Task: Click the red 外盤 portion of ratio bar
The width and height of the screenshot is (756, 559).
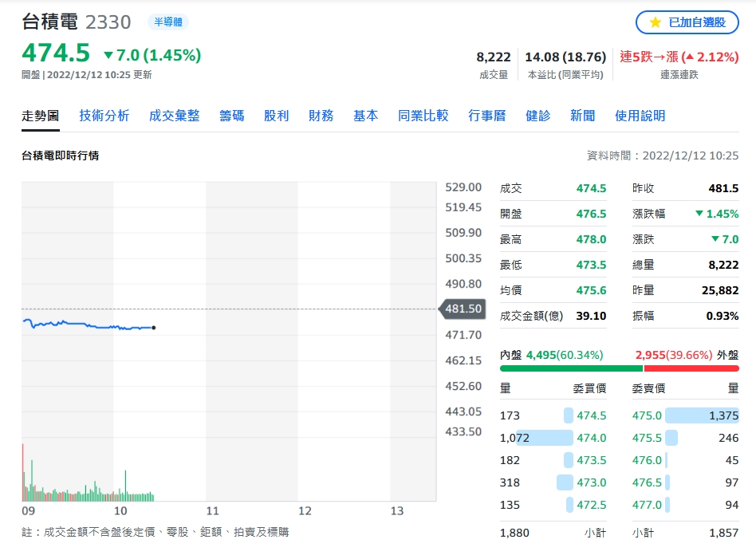Action: pyautogui.click(x=691, y=368)
